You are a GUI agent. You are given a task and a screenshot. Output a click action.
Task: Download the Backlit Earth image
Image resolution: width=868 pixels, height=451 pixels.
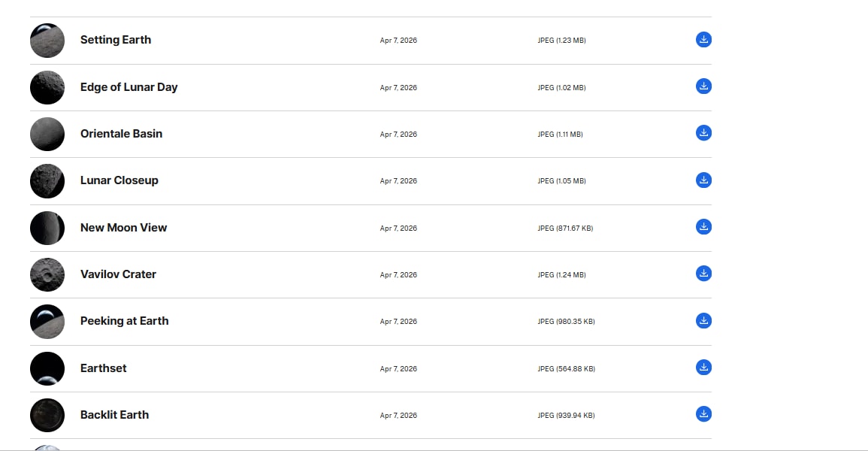703,414
